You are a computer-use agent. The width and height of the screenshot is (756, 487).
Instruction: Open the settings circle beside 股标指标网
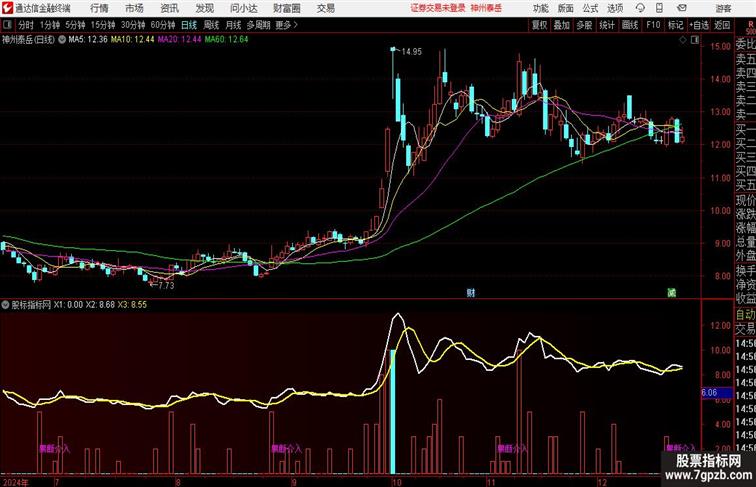(x=5, y=305)
